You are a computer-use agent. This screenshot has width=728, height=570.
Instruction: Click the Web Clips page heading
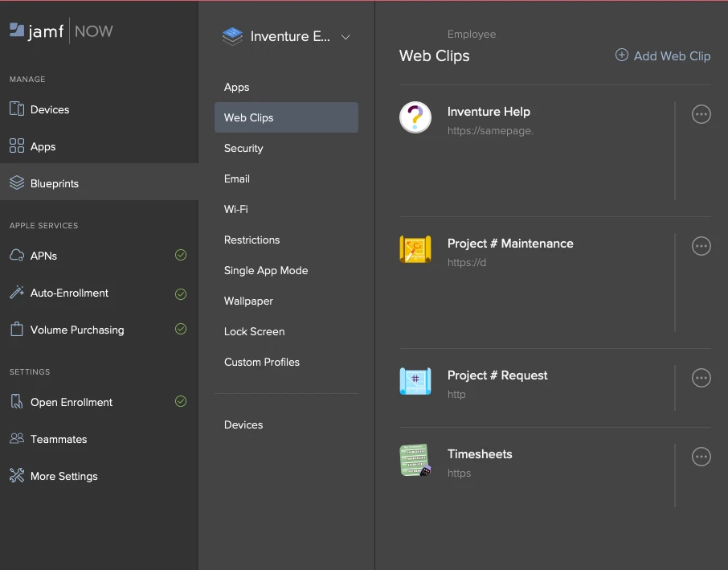click(x=434, y=55)
